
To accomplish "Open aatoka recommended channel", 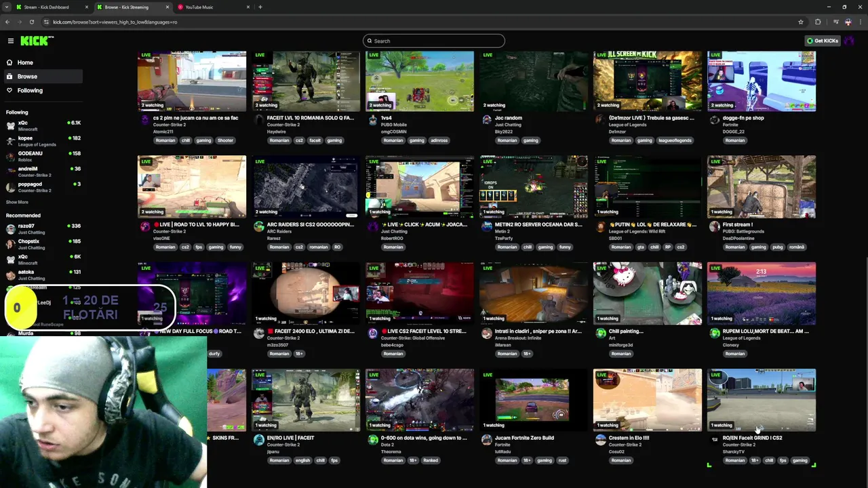I will [x=42, y=274].
